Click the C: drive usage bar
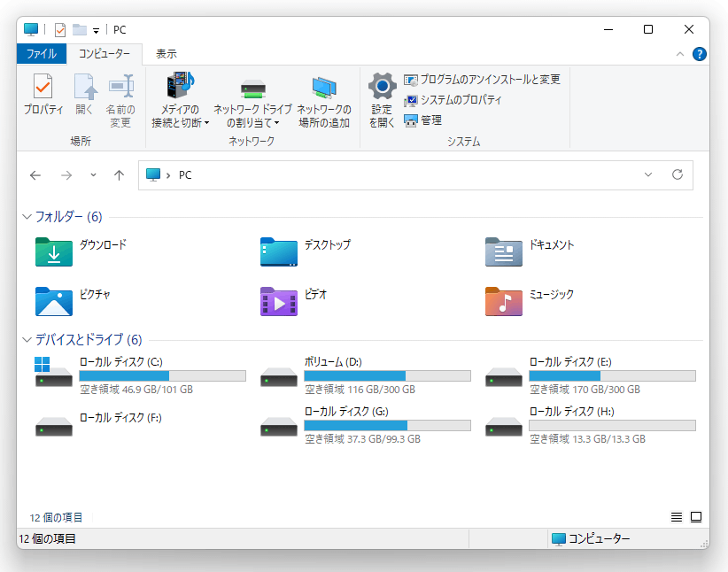The width and height of the screenshot is (728, 572). pos(162,375)
